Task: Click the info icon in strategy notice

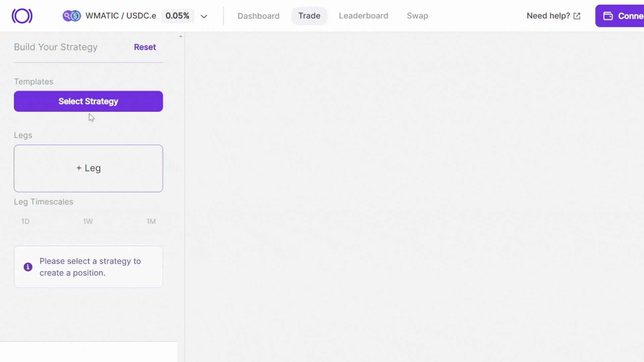Action: (28, 267)
